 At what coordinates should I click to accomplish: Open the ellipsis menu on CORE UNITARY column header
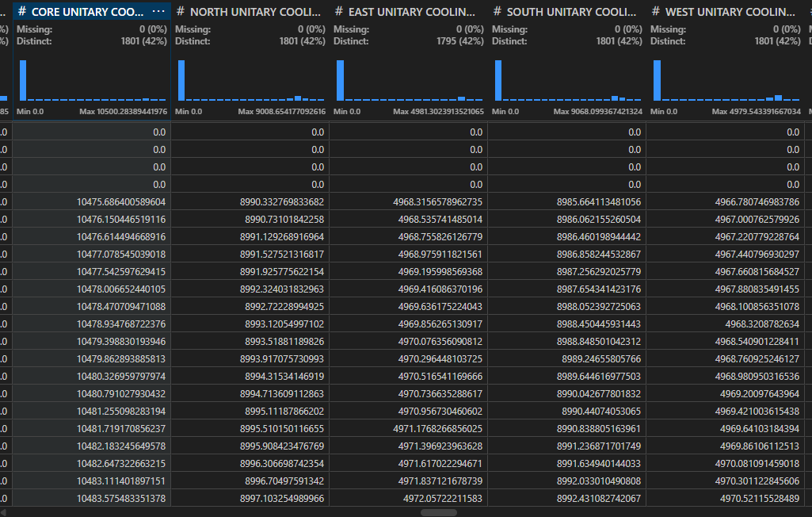coord(158,12)
